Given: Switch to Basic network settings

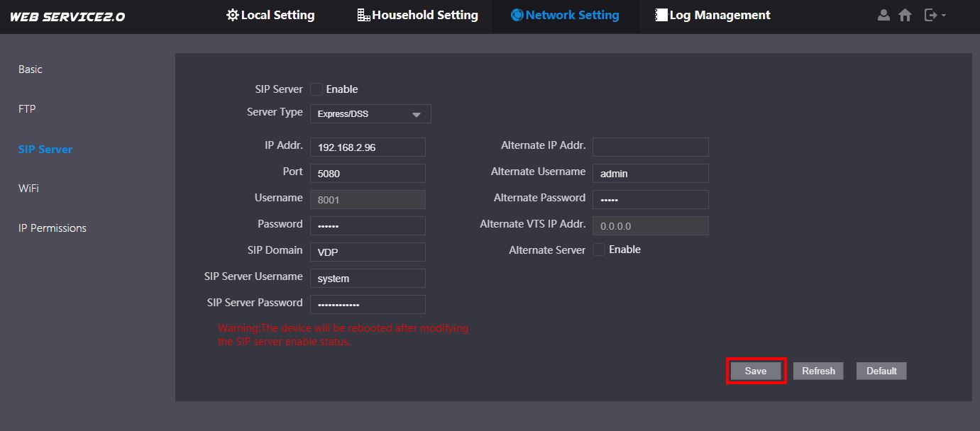Looking at the screenshot, I should (x=31, y=69).
